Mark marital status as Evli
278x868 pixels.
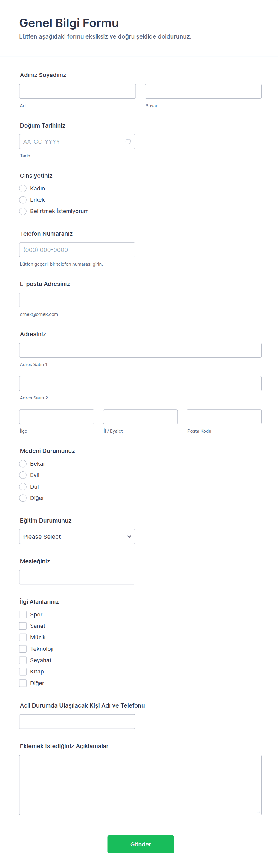click(23, 475)
